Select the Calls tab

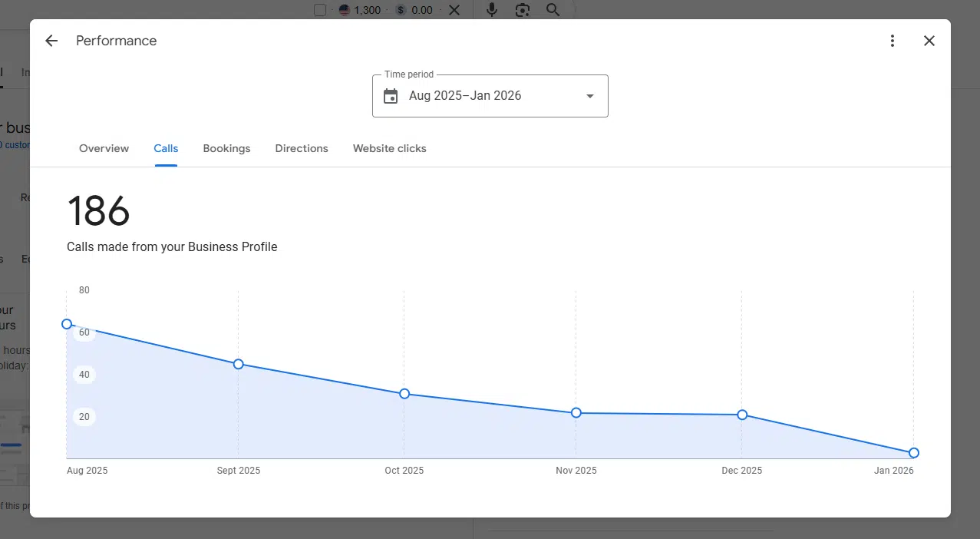pos(166,148)
